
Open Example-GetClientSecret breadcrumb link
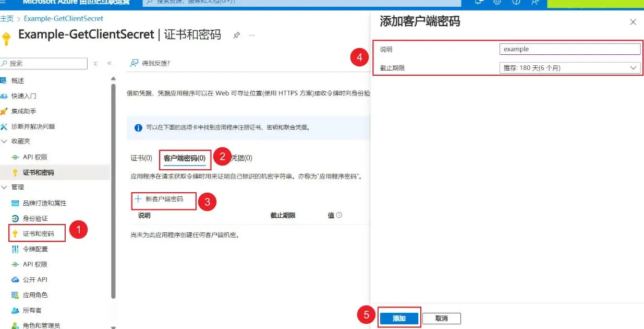64,18
